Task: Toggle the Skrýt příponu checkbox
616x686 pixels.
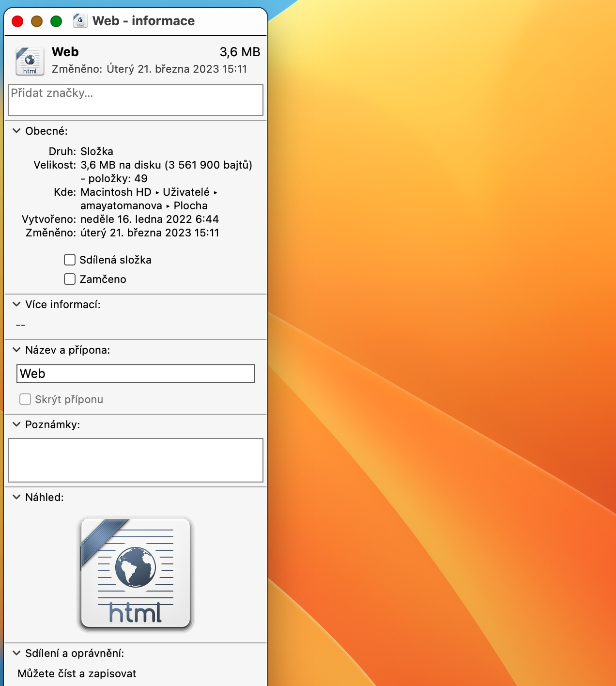Action: pyautogui.click(x=25, y=399)
